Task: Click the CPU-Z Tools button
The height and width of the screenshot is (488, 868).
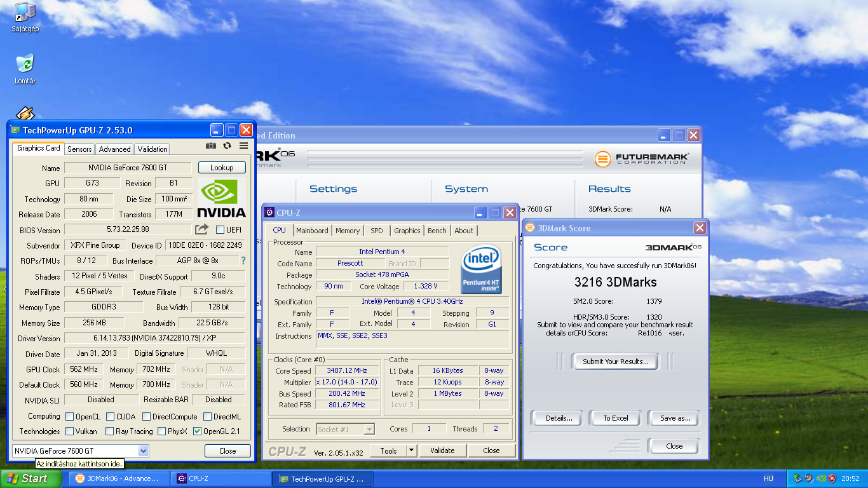Action: [x=388, y=451]
